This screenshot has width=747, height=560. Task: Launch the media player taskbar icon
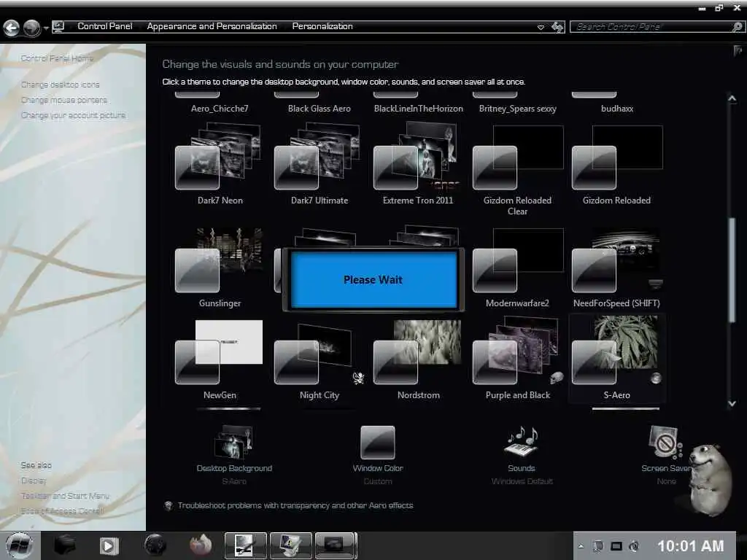tap(109, 545)
